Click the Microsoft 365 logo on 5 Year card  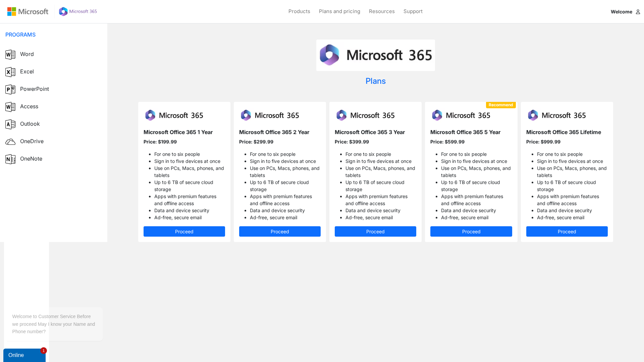tap(461, 115)
